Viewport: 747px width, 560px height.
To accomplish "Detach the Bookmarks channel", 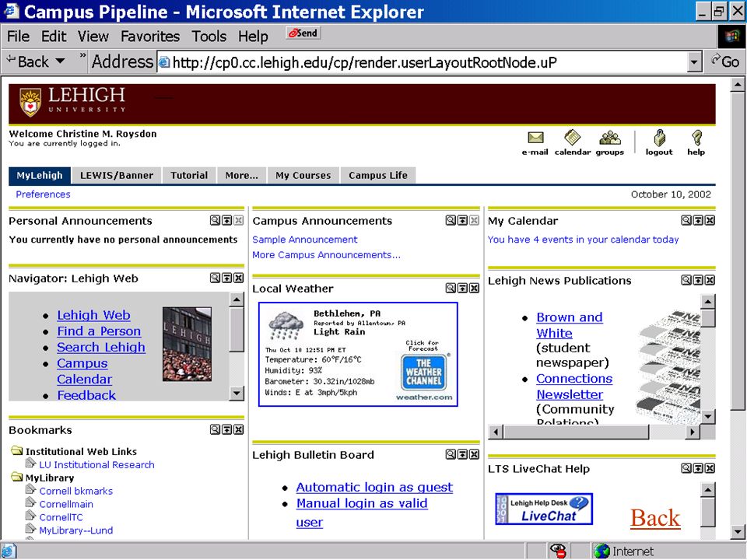I will coord(215,429).
